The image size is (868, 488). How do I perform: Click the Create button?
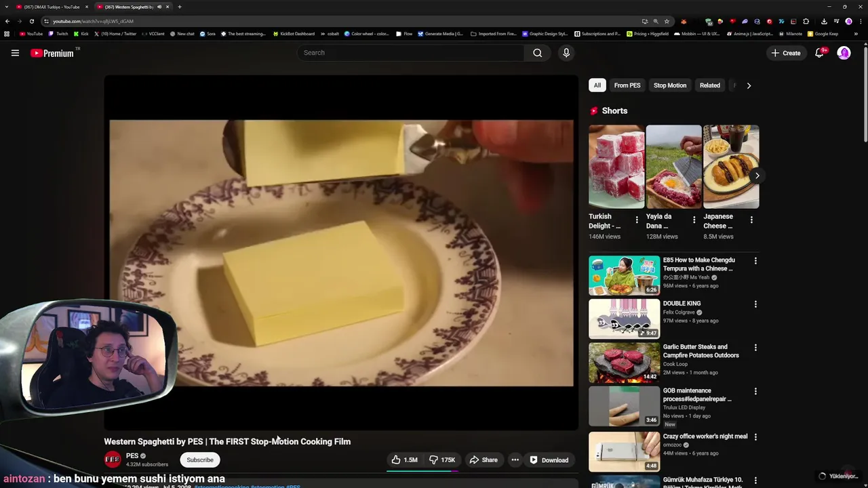click(786, 53)
